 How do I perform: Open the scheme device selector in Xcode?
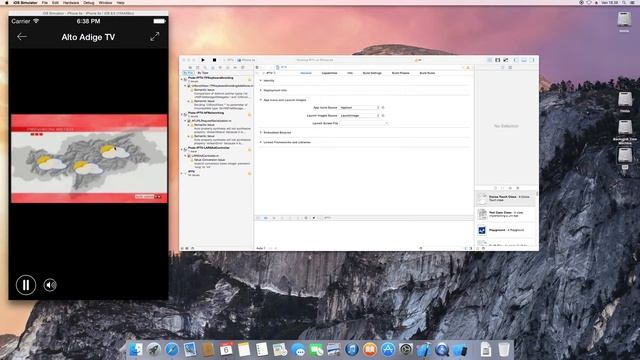(247, 60)
